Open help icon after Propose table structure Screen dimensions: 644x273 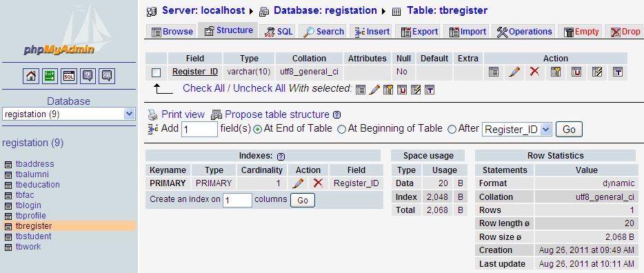point(336,115)
